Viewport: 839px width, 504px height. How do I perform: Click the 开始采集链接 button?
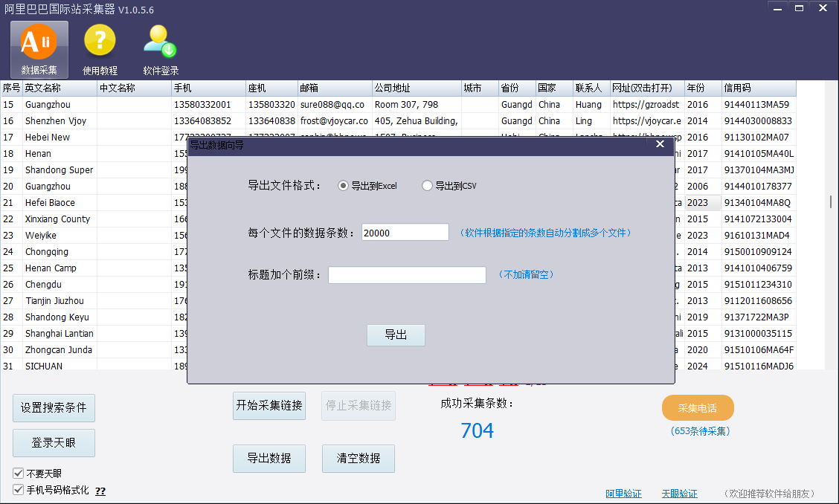269,406
